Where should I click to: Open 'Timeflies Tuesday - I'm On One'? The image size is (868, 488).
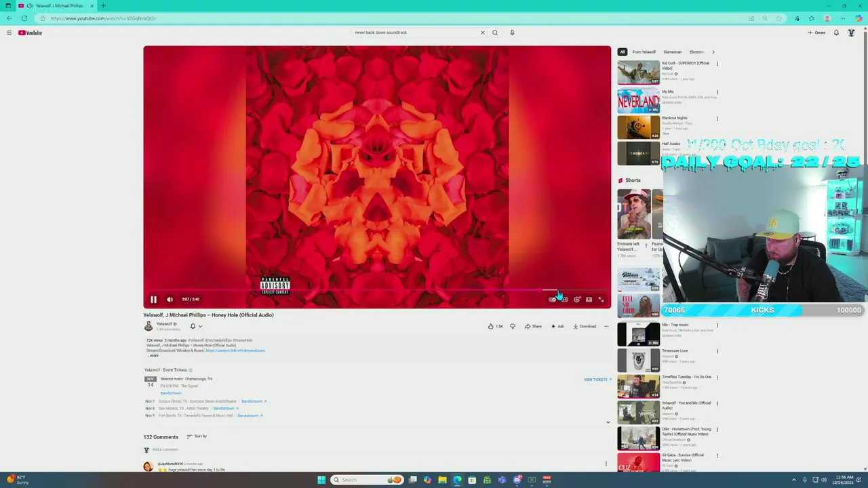click(x=686, y=377)
